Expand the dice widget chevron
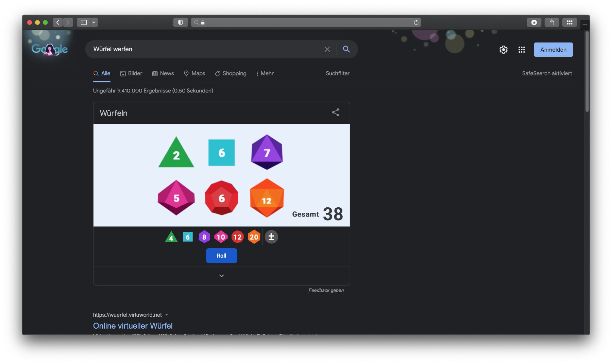 coord(221,276)
